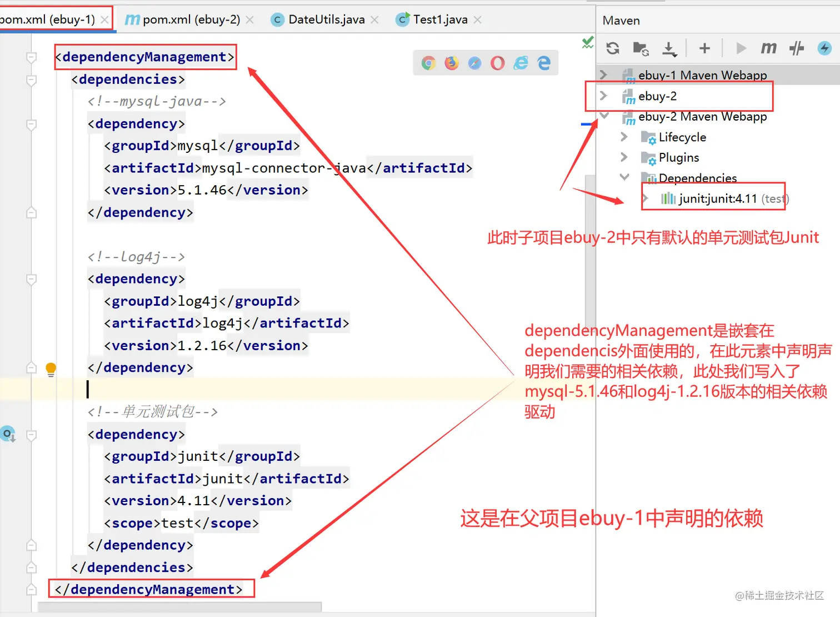Select ebuy-1 Maven Webapp tree row

pyautogui.click(x=718, y=74)
